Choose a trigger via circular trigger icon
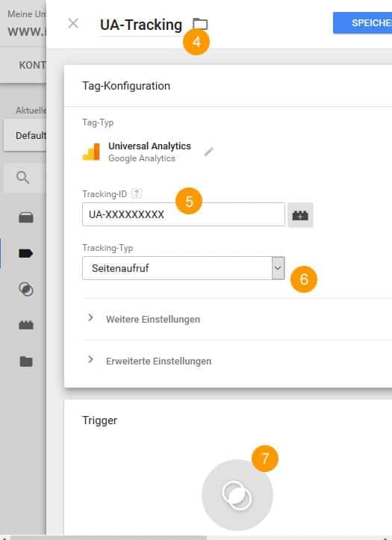Viewport: 392px width, 540px height. click(237, 495)
